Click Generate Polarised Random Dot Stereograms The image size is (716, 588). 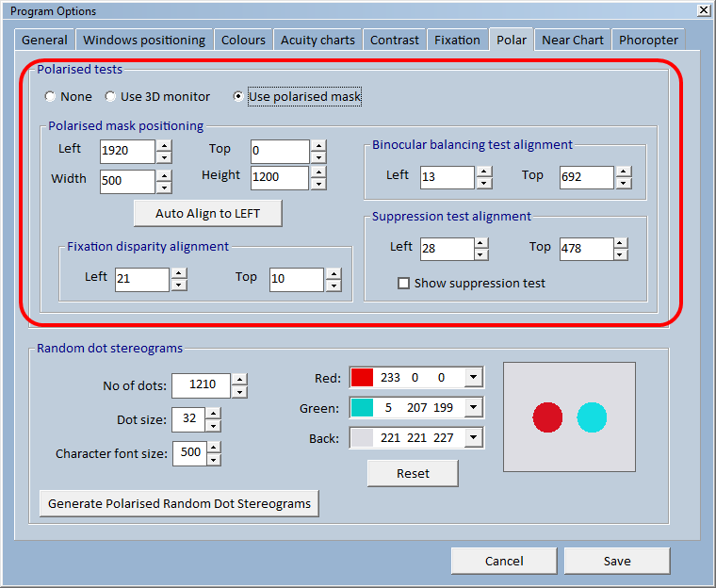pos(179,503)
